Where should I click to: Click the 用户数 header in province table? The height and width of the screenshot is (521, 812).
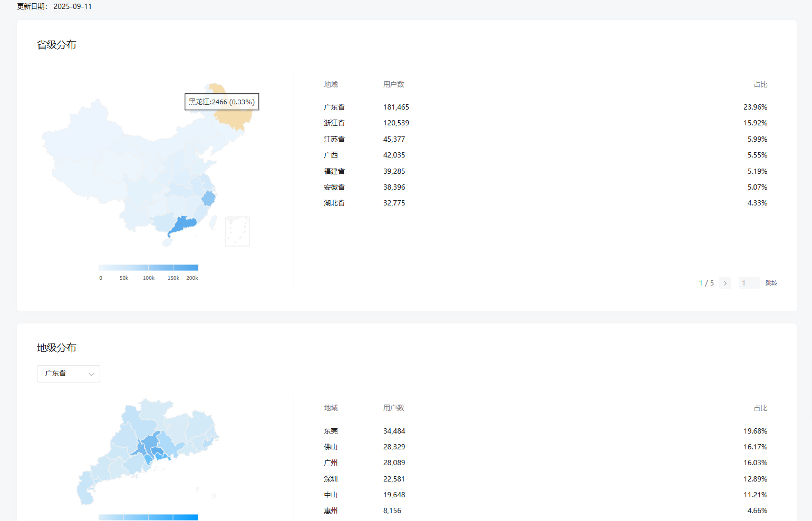393,84
